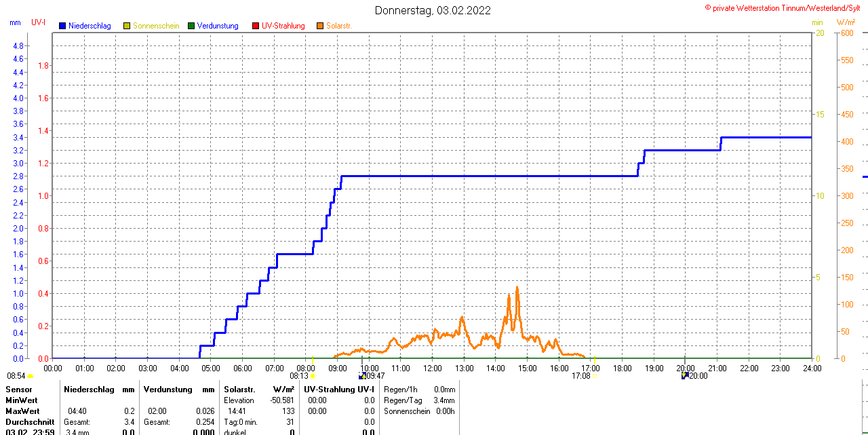This screenshot has width=868, height=435.
Task: Click the sunrise icon beside 08:13
Action: pos(313,376)
